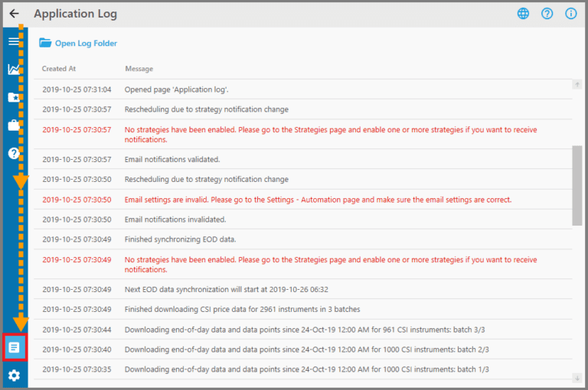588x390 pixels.
Task: Open the Application Log icon in sidebar
Action: point(15,347)
